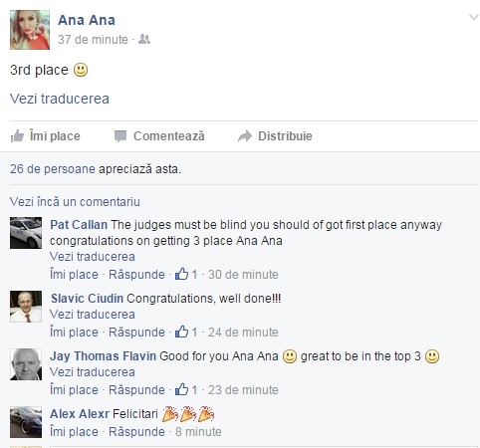Open likes on Slavic Ciudin's comment
Image resolution: width=480 pixels, height=448 pixels.
(x=186, y=333)
